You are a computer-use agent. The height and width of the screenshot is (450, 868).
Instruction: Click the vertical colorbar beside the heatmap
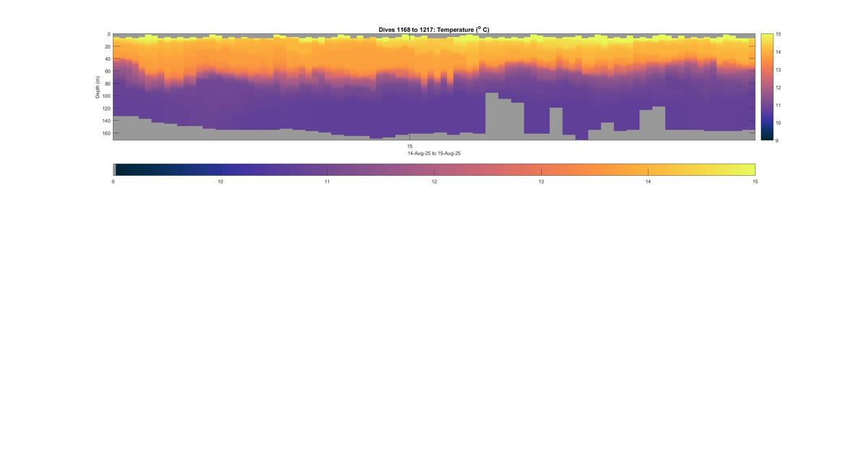coord(767,87)
